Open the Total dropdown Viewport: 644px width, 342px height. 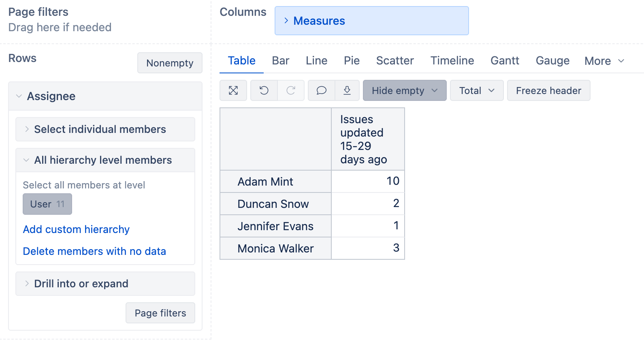click(x=476, y=90)
